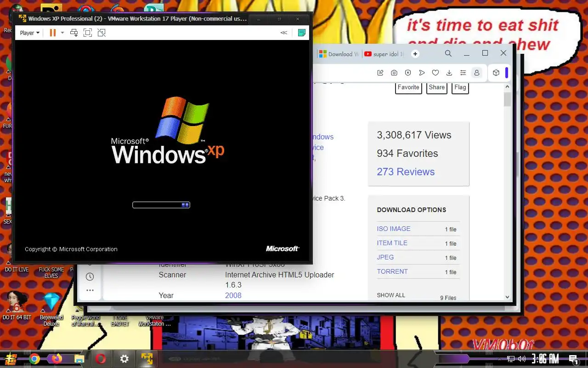Viewport: 588px width, 368px height.
Task: Click the edit page icon in address bar
Action: tap(380, 73)
